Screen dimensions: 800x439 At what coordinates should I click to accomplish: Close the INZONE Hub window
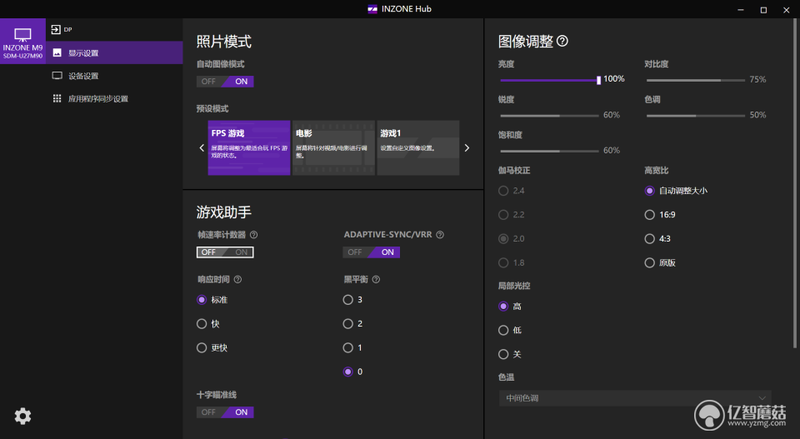[x=786, y=9]
